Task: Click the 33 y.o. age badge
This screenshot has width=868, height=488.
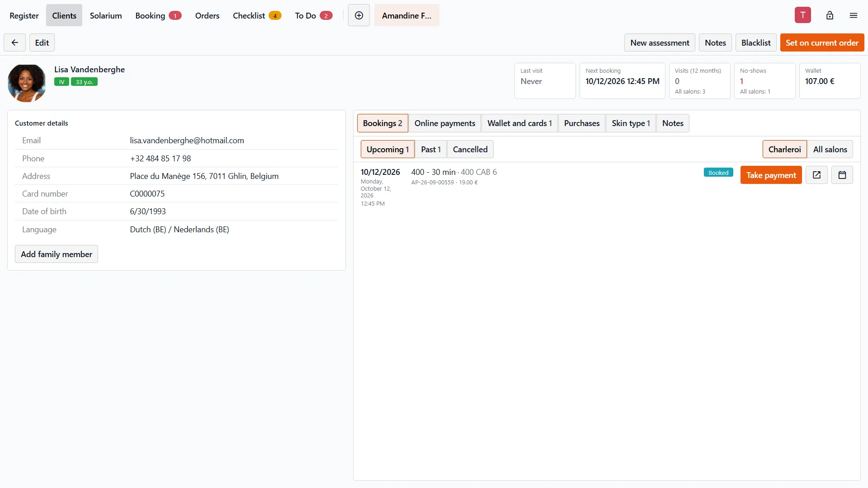Action: pyautogui.click(x=84, y=82)
